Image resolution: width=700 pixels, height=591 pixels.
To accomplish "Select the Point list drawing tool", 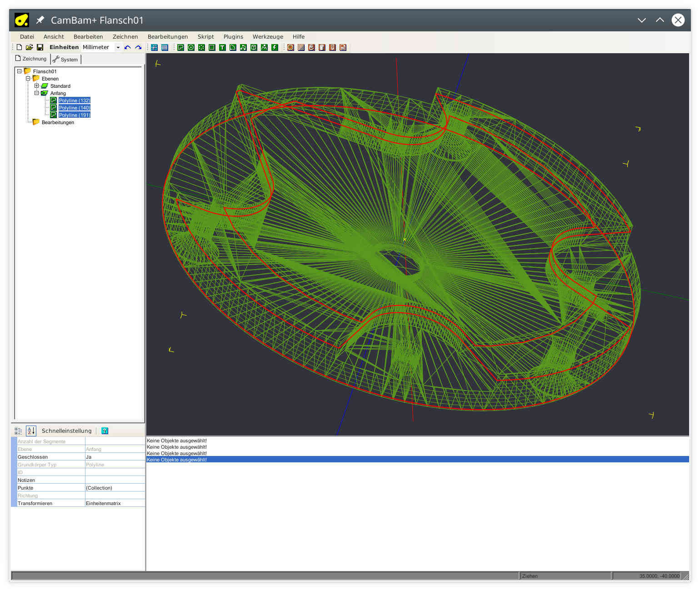I will [202, 47].
